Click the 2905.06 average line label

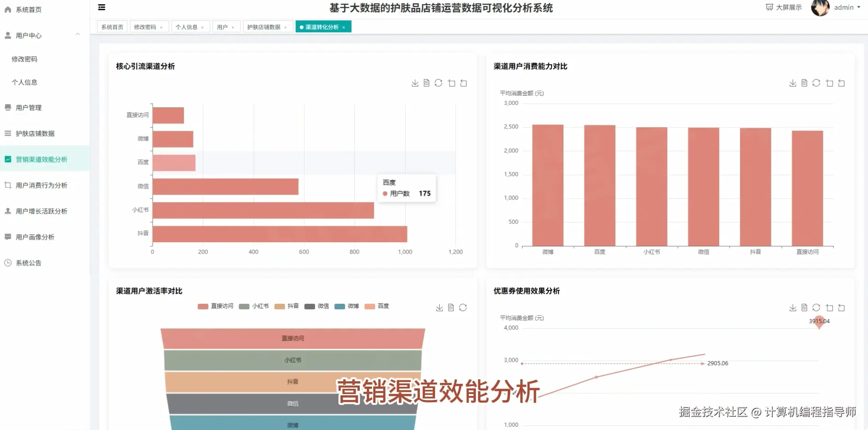click(718, 363)
